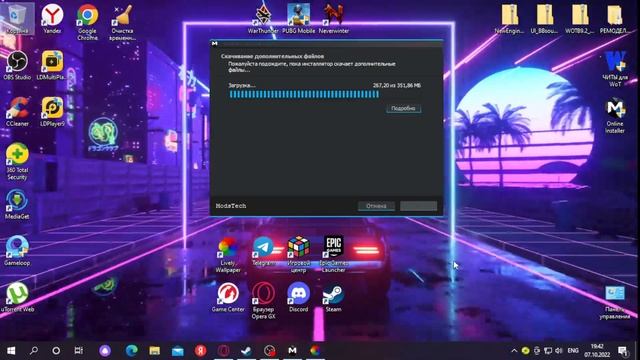The image size is (640, 360).
Task: Open the Читы для WoT shortcut
Action: click(x=615, y=69)
